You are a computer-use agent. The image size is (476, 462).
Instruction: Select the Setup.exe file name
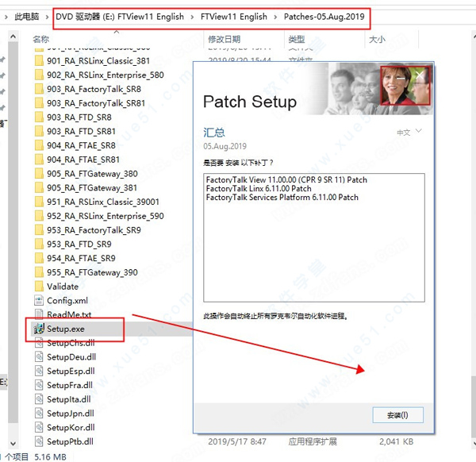tap(66, 329)
